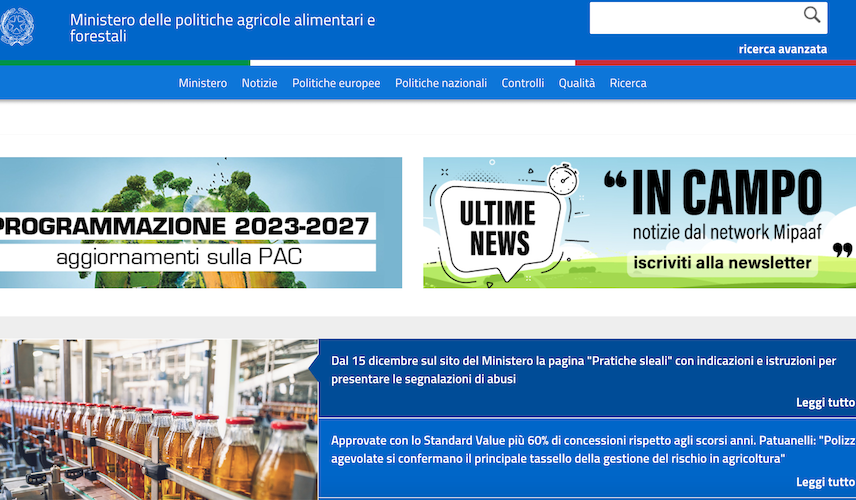Open the Notizie menu item
This screenshot has width=856, height=500.
click(259, 83)
